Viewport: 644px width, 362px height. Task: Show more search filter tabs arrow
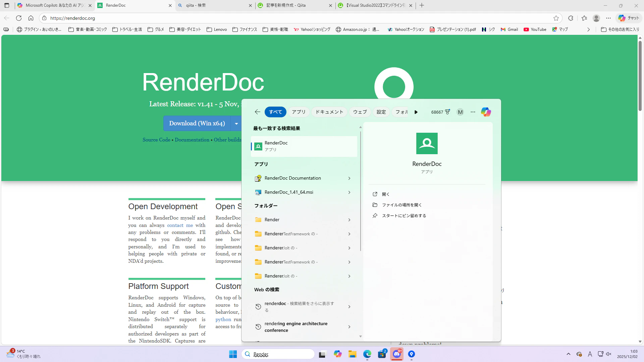[x=416, y=112]
